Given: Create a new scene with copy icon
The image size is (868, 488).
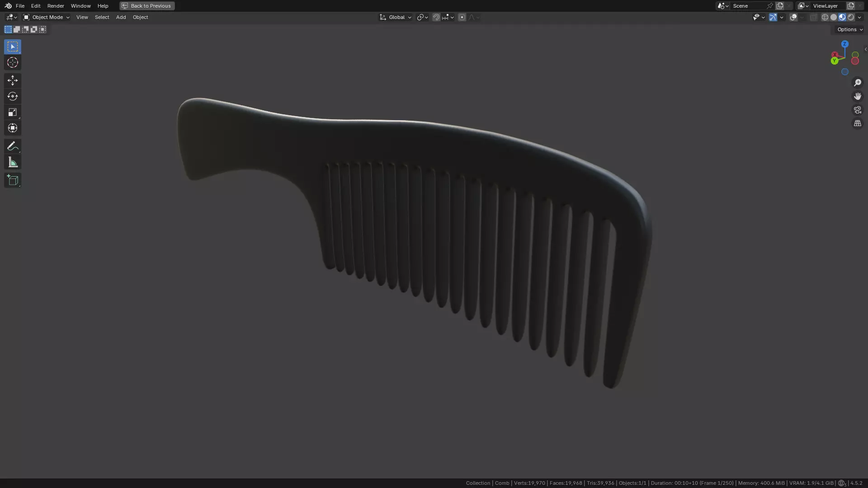Looking at the screenshot, I should tap(780, 6).
